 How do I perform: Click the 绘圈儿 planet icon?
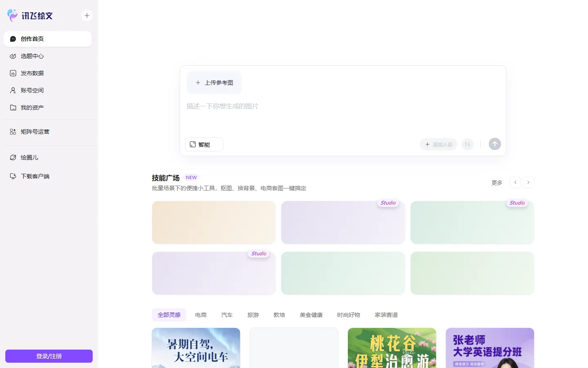tap(13, 157)
